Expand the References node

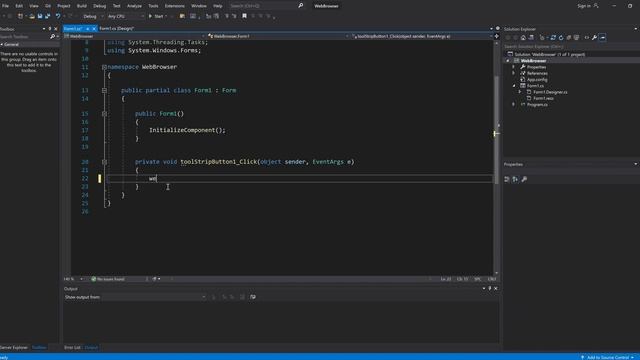514,73
